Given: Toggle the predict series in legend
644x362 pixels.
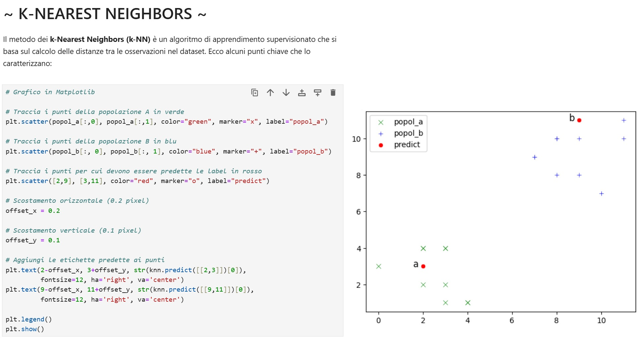Looking at the screenshot, I should 407,144.
